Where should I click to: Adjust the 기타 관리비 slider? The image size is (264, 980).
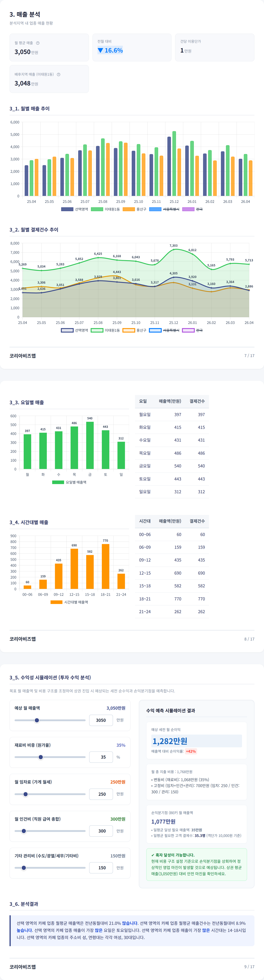tap(50, 868)
